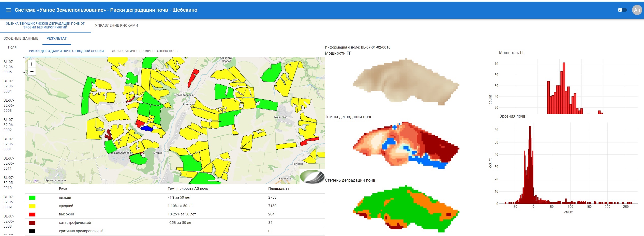Switch to 'Доля критично эродированных почв' tab
Image resolution: width=644 pixels, height=236 pixels.
tap(145, 51)
